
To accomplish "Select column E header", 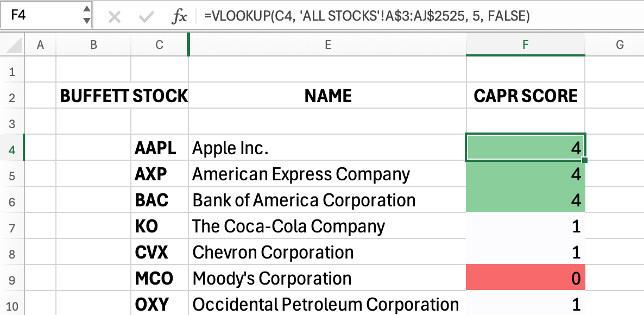I will 327,45.
